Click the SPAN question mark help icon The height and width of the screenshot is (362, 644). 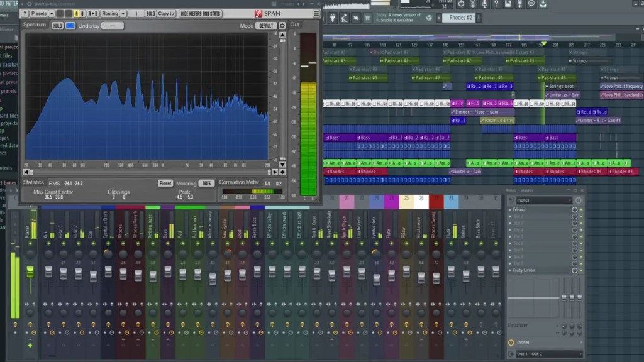[24, 13]
